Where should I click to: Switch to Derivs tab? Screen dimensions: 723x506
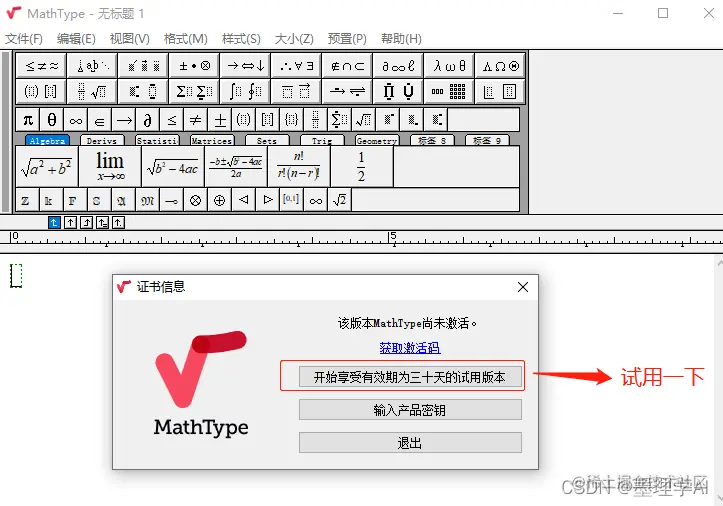pyautogui.click(x=102, y=140)
